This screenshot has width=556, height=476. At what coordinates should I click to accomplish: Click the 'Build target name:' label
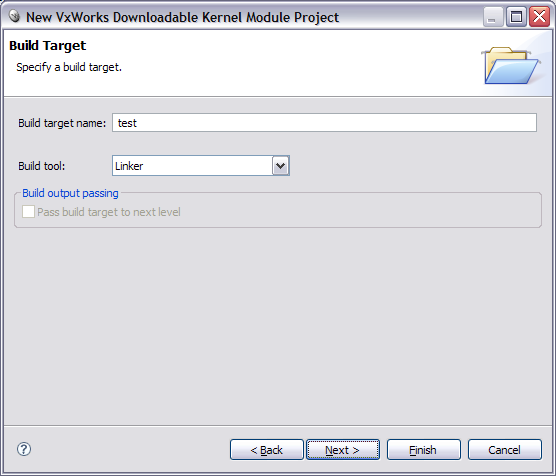62,123
